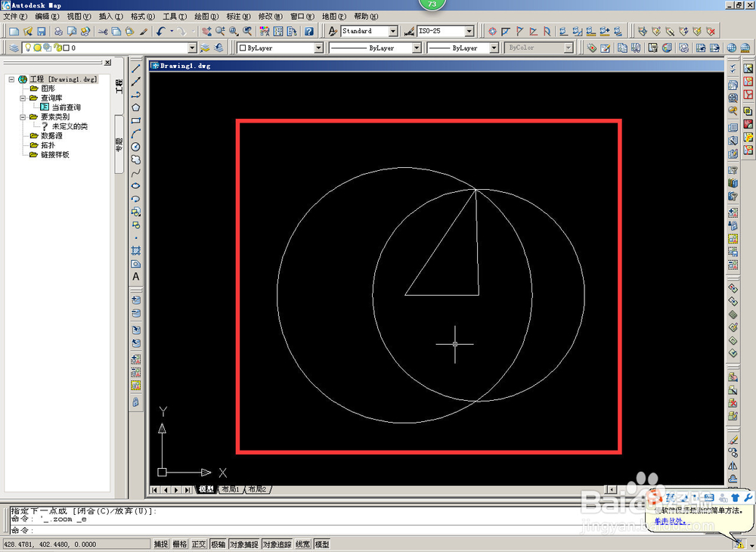Screen dimensions: 756x552
Task: Click the Undo arrow icon
Action: coord(161,31)
